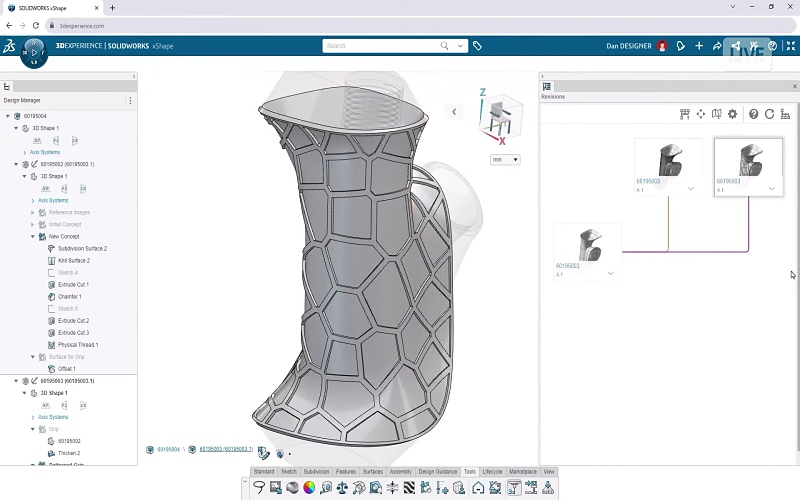Viewport: 800px width, 500px height.
Task: Toggle visibility of Sketch.4 in tree
Action: [51, 273]
